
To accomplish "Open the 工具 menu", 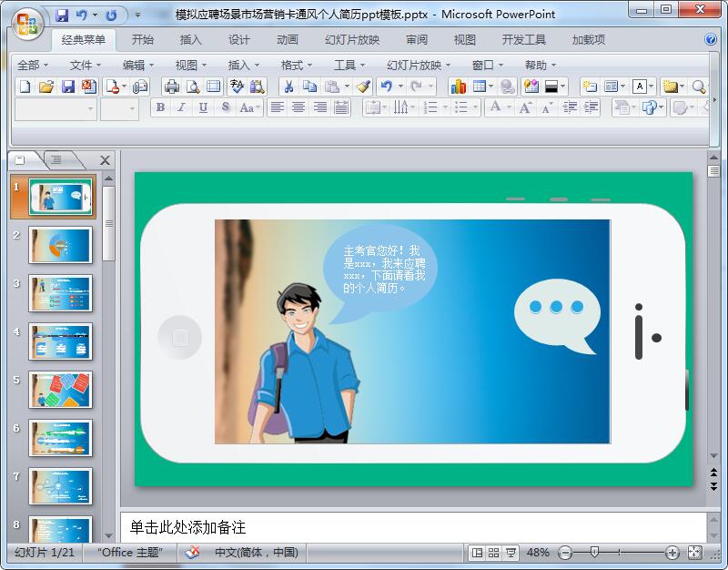I will (349, 66).
